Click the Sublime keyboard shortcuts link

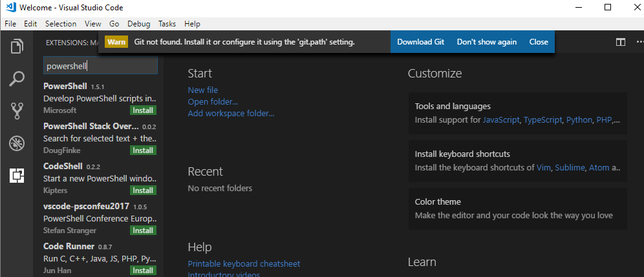tap(570, 168)
